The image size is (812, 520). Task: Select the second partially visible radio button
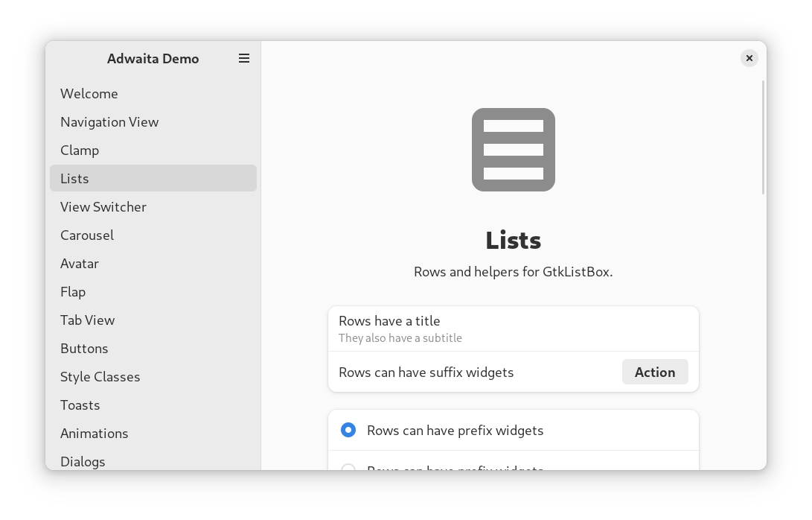(348, 467)
